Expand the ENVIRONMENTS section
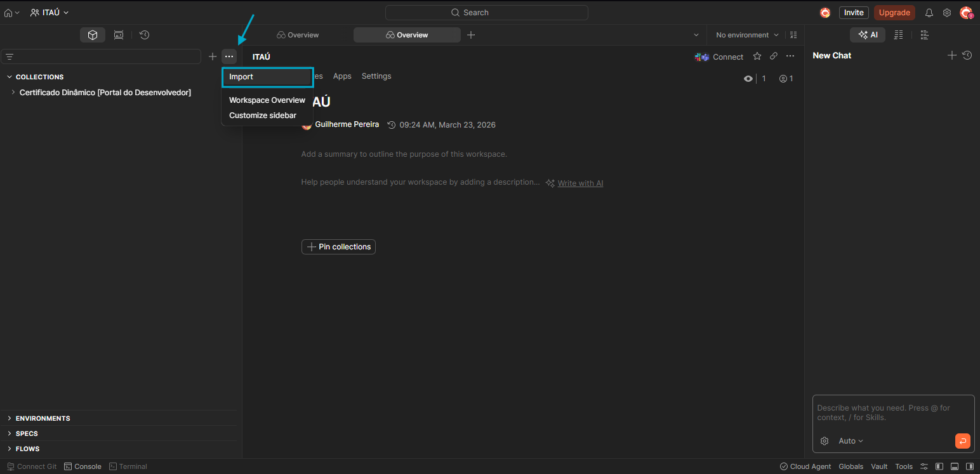 [43, 418]
